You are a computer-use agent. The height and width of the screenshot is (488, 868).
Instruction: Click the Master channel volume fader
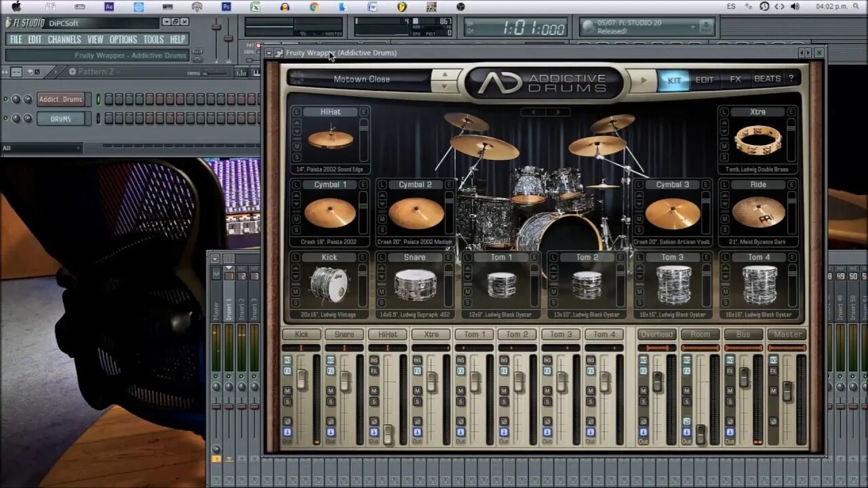787,391
